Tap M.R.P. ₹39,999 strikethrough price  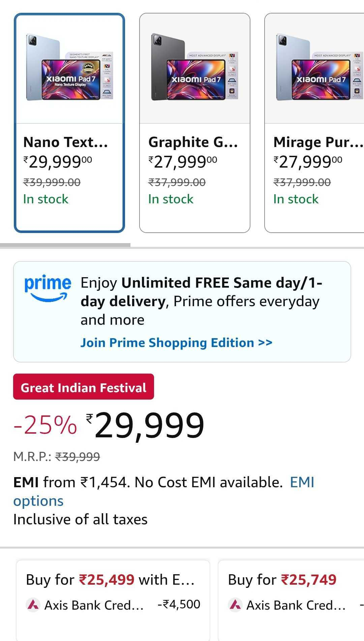pyautogui.click(x=78, y=457)
